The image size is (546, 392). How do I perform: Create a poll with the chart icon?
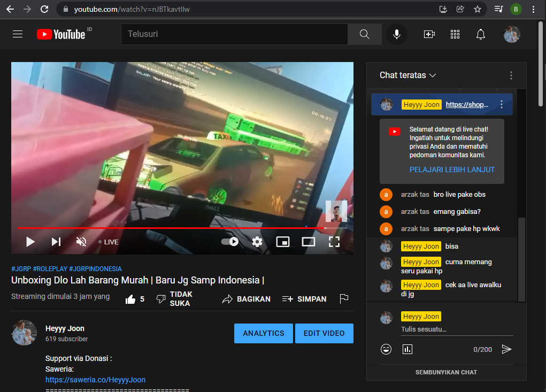(x=407, y=349)
